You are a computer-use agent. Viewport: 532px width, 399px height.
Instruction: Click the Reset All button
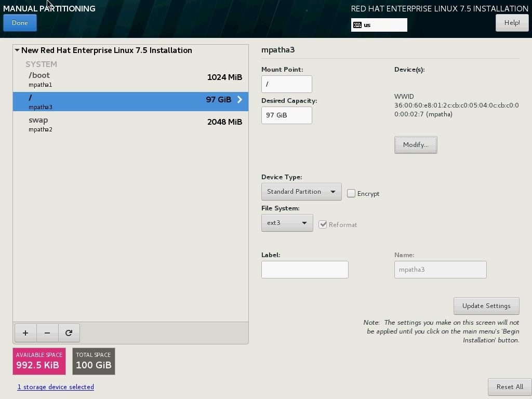tap(510, 387)
